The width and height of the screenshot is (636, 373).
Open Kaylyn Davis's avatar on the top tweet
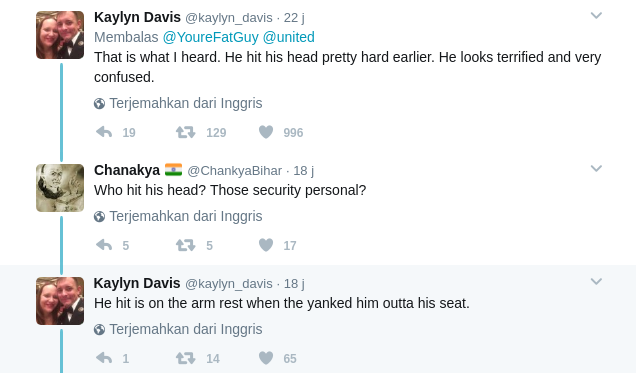[60, 35]
